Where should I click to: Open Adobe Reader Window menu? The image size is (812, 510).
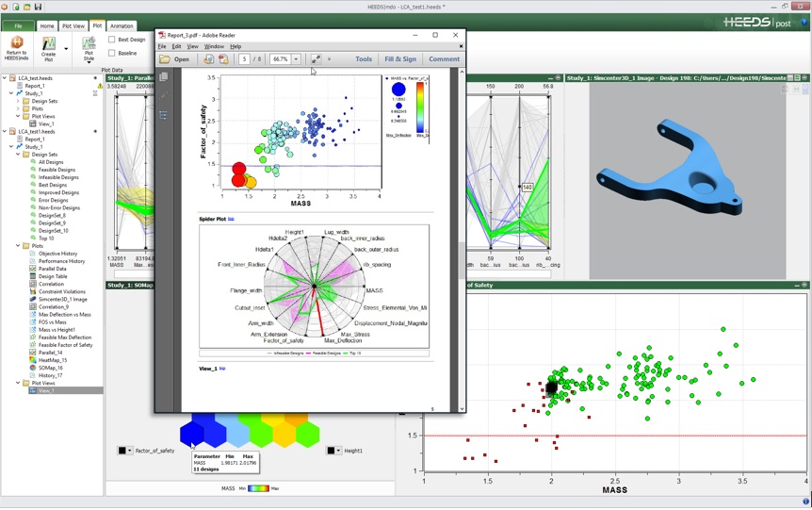(214, 46)
